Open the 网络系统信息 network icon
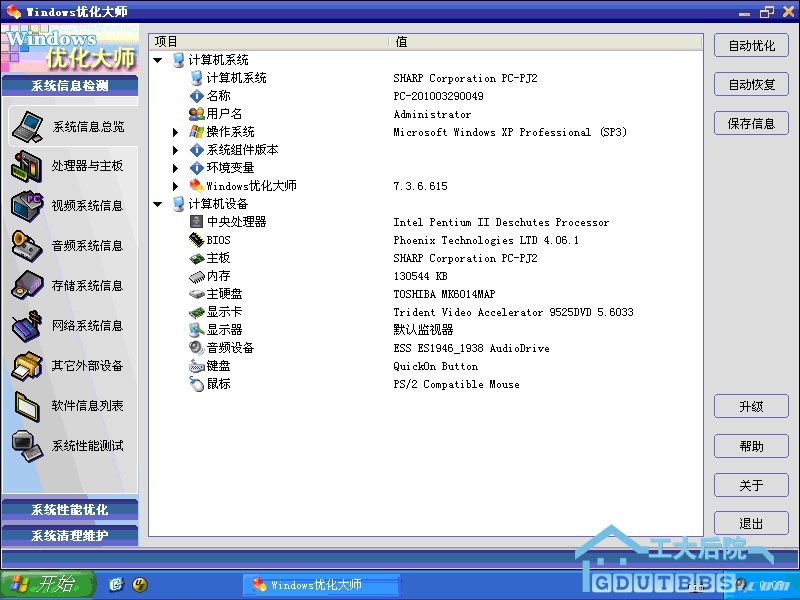The height and width of the screenshot is (600, 800). pyautogui.click(x=28, y=326)
